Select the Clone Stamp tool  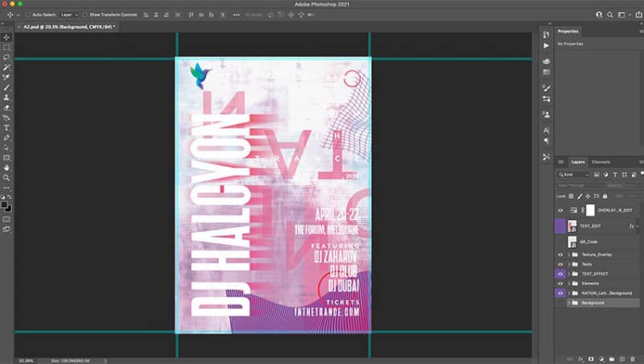pyautogui.click(x=6, y=97)
